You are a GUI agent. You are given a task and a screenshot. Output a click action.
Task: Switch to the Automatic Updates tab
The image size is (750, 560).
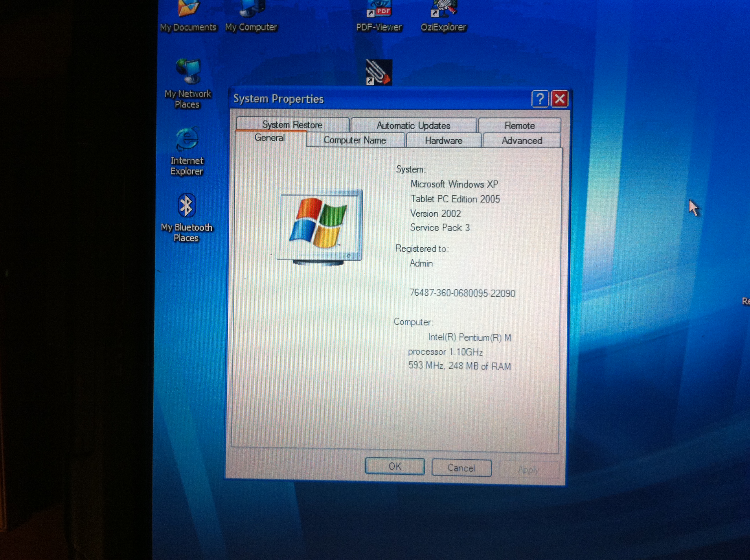[413, 126]
